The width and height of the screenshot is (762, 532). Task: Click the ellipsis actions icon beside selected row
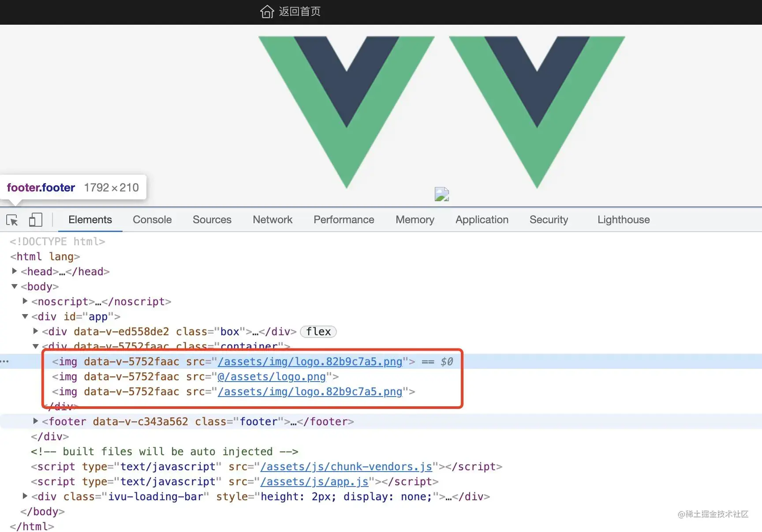pyautogui.click(x=5, y=361)
